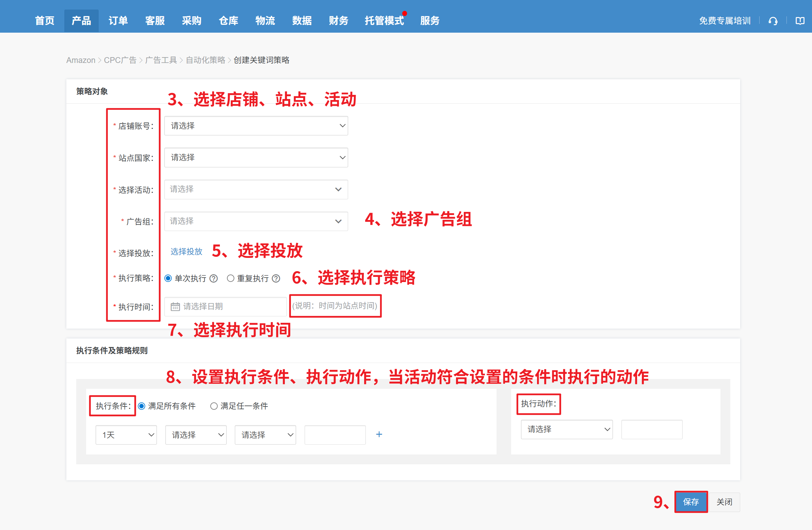Expand the 执行动作 select dropdown
Screen dimensions: 812x530
click(x=566, y=429)
